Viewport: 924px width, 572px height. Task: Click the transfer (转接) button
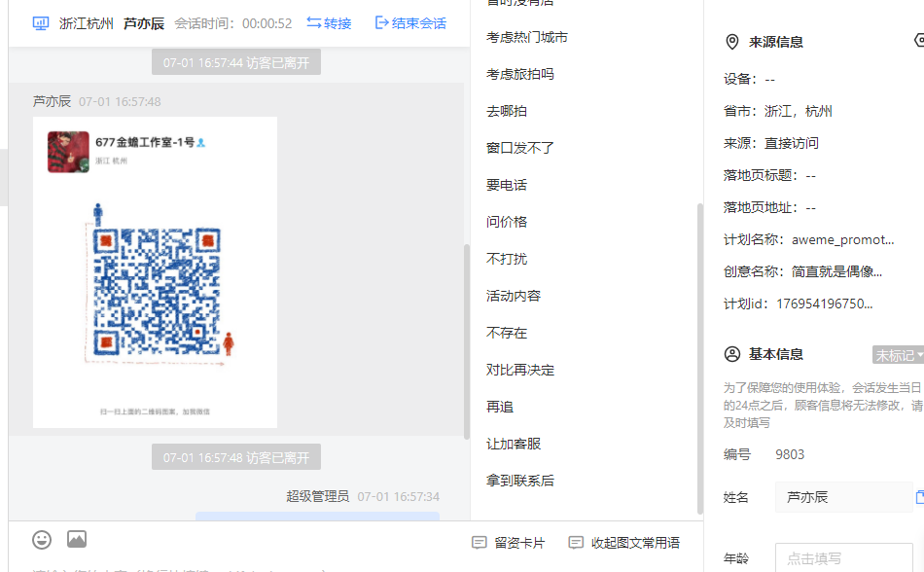coord(329,23)
